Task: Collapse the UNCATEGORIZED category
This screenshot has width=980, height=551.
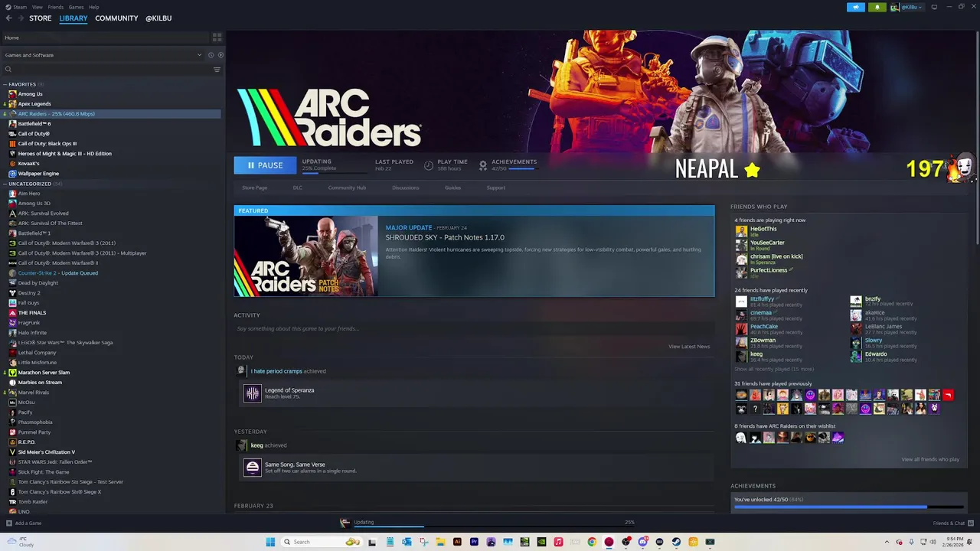Action: pyautogui.click(x=5, y=184)
